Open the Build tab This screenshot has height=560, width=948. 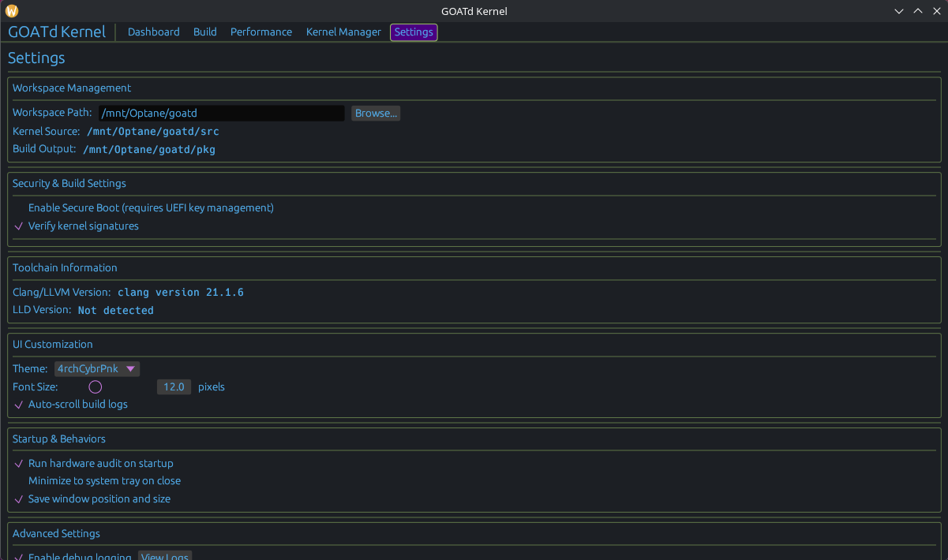tap(204, 32)
